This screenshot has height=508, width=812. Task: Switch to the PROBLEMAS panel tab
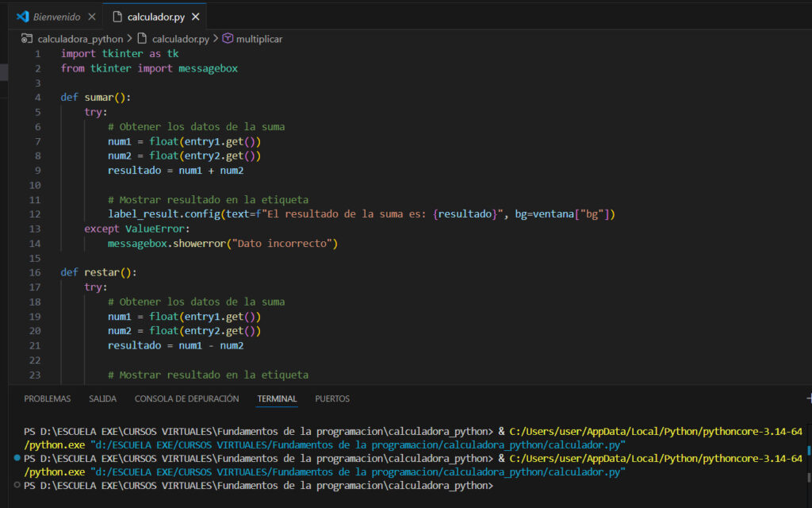(47, 398)
